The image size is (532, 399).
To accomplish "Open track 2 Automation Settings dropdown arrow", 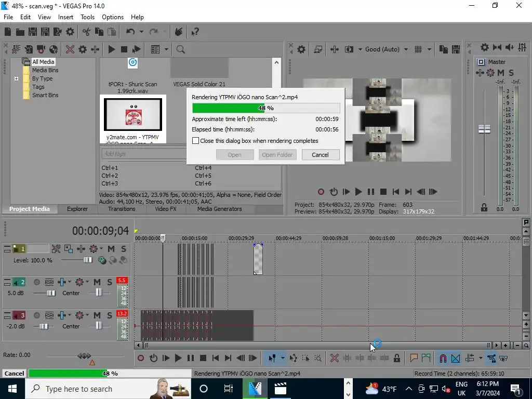I will coord(87,282).
